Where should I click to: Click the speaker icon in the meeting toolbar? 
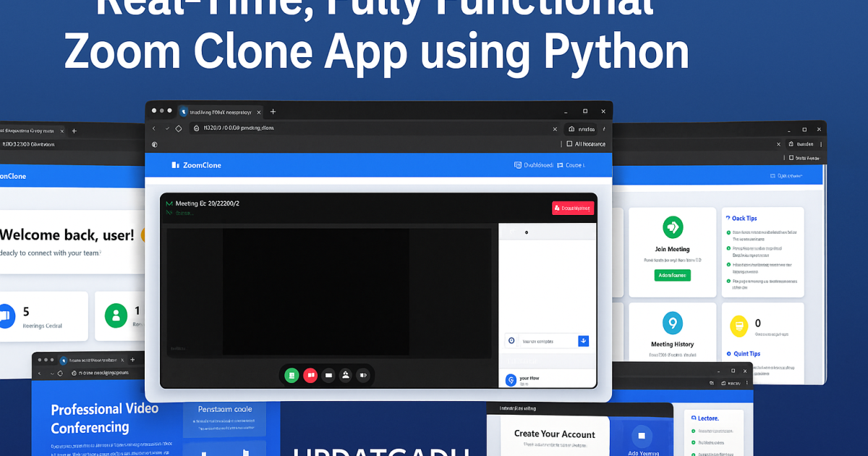pos(364,376)
